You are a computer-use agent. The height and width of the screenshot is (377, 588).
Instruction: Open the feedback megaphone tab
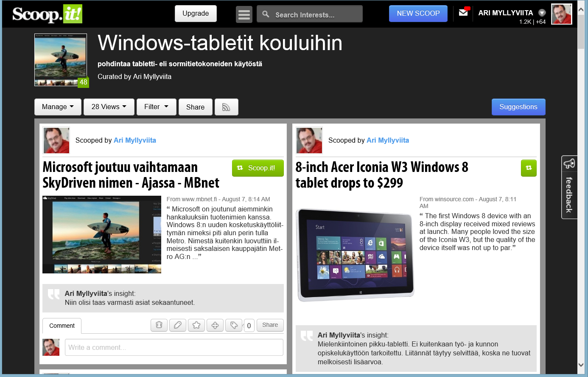569,187
